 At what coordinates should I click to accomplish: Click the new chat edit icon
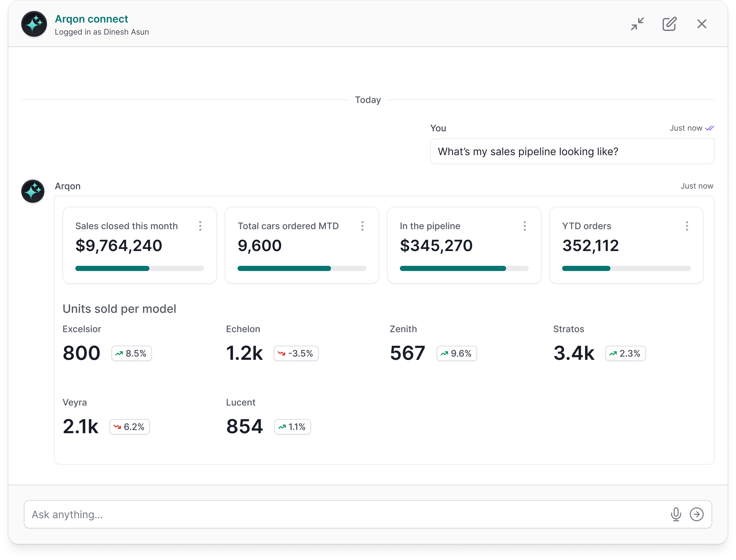(669, 24)
